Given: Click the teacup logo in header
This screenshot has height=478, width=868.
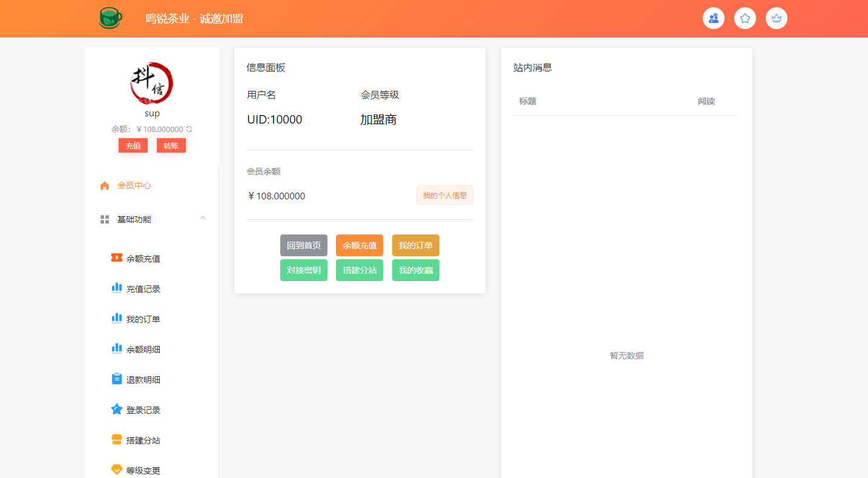Looking at the screenshot, I should pos(110,18).
